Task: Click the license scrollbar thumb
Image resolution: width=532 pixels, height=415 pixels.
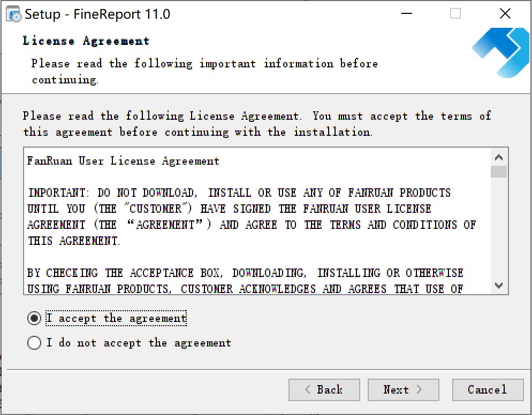Action: coord(499,172)
